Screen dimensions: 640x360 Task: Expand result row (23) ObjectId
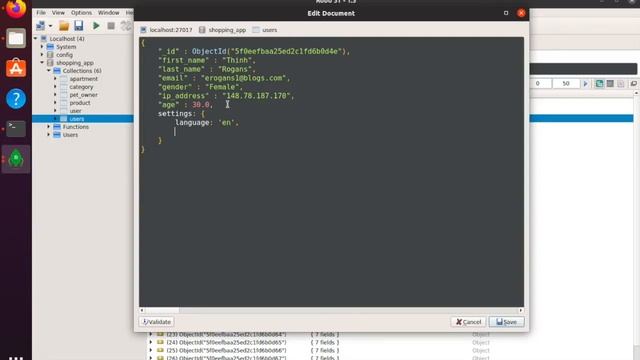[151, 334]
